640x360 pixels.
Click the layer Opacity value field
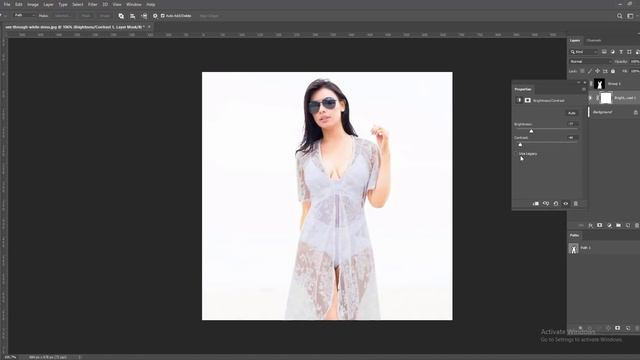point(635,62)
